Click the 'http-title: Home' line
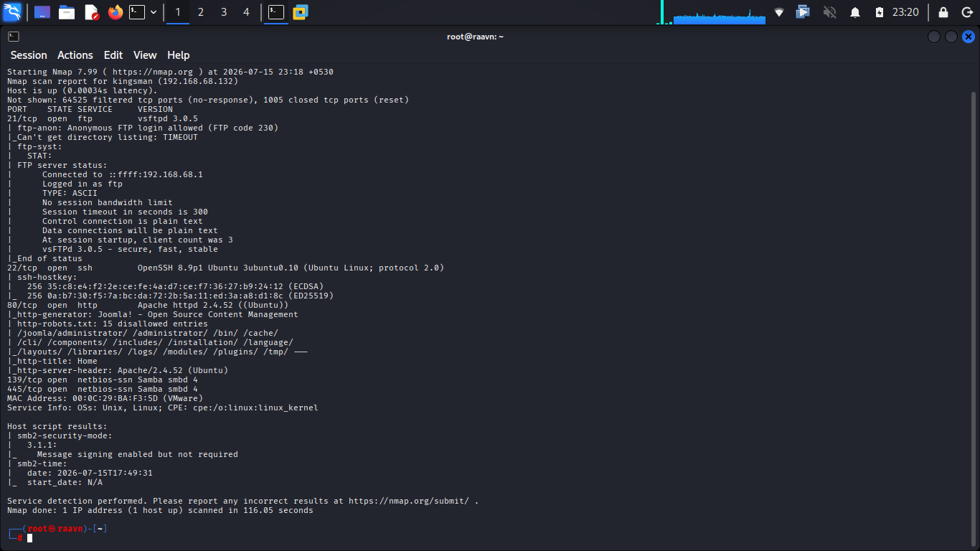This screenshot has height=551, width=980. tap(52, 361)
